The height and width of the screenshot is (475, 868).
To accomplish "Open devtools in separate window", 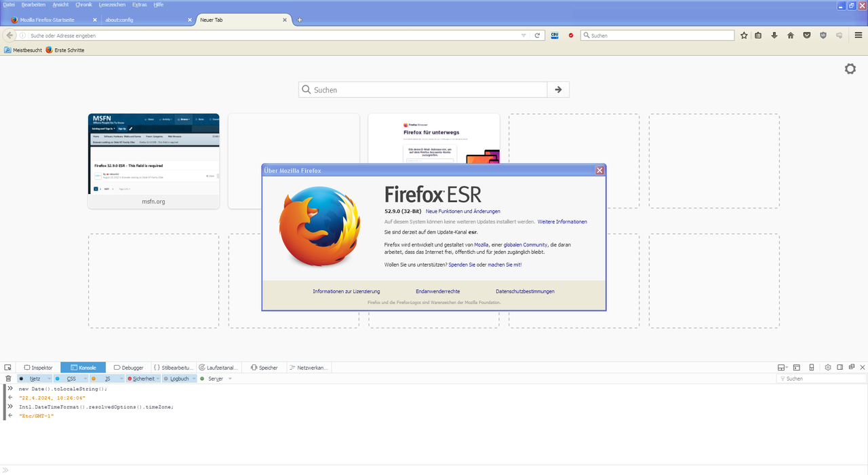I will [852, 367].
